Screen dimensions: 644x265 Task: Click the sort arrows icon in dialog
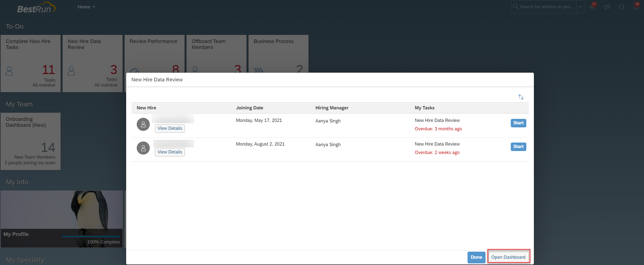[x=521, y=97]
